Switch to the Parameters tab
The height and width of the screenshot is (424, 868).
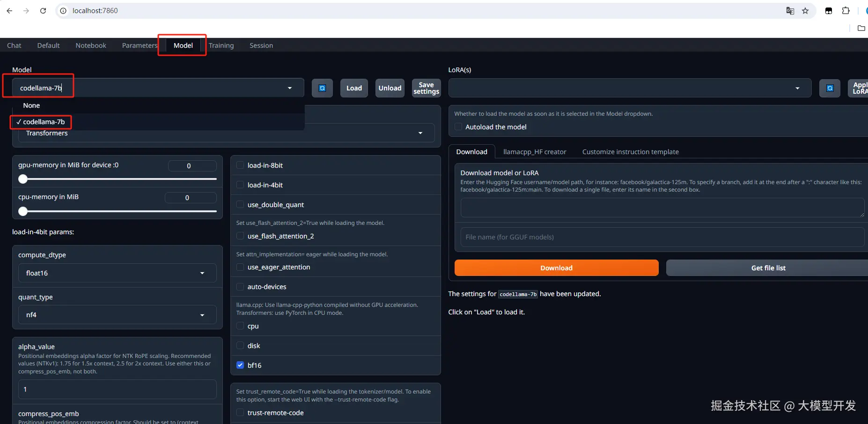140,45
